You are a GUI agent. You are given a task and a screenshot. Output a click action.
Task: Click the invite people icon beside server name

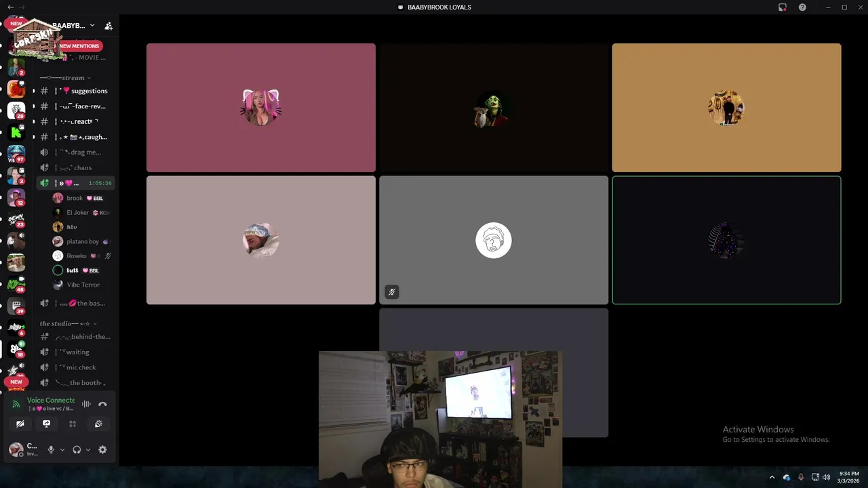[108, 26]
